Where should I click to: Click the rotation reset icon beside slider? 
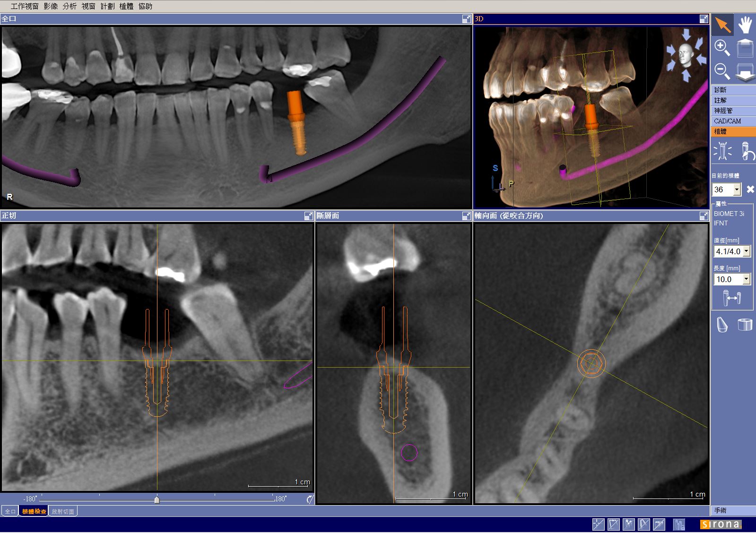[x=310, y=499]
